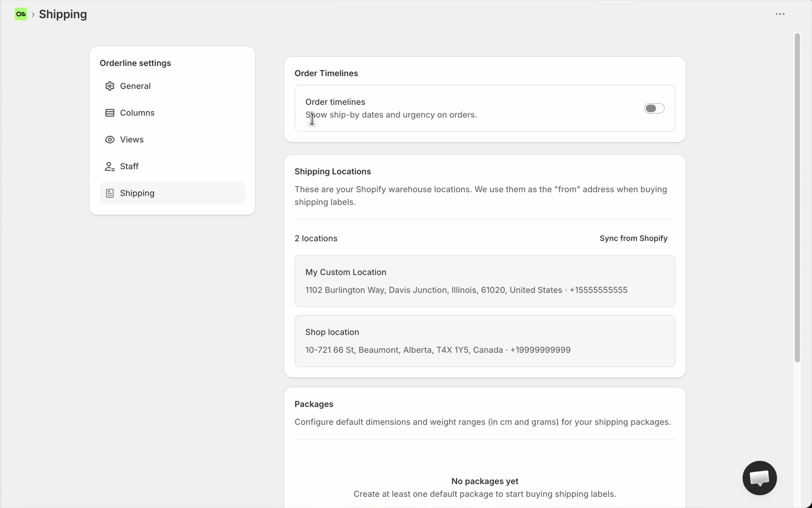Viewport: 812px width, 508px height.
Task: Open Columns settings
Action: 172,113
